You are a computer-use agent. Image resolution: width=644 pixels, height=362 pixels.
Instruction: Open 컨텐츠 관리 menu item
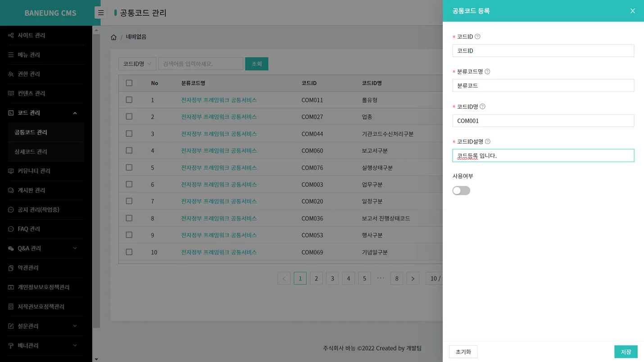click(x=46, y=93)
